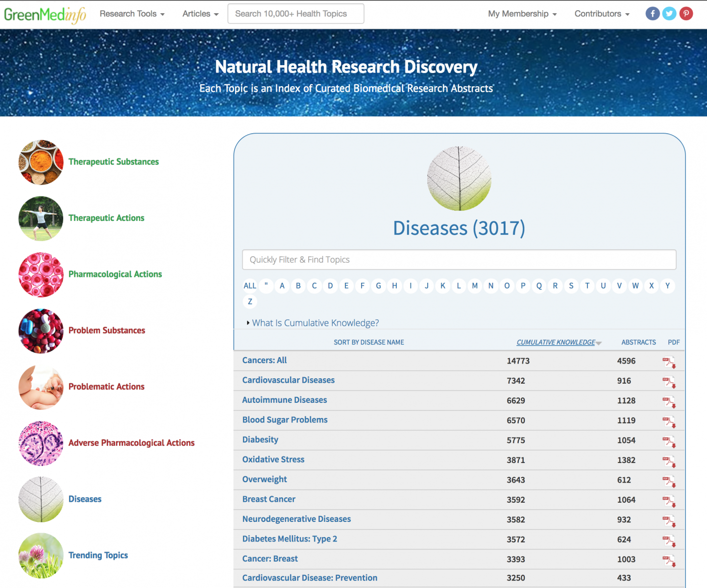
Task: Expand What Is Cumulative Knowledge?
Action: click(x=313, y=323)
